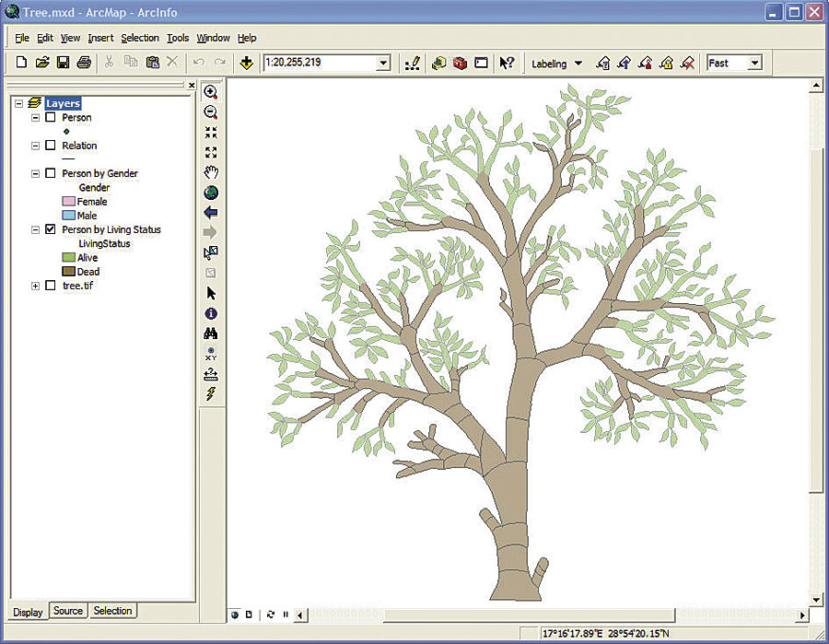
Task: Choose the Select Features tool
Action: [211, 252]
